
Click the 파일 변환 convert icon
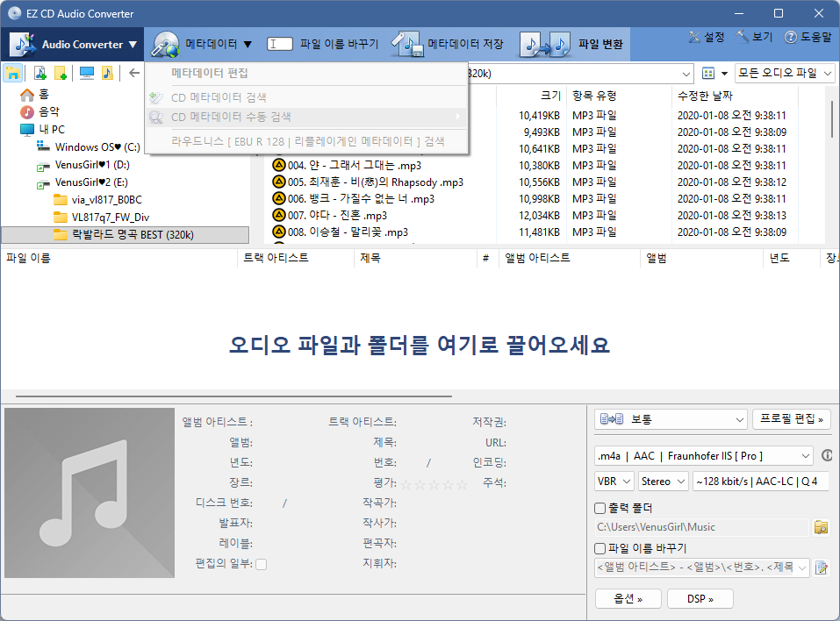(x=545, y=45)
